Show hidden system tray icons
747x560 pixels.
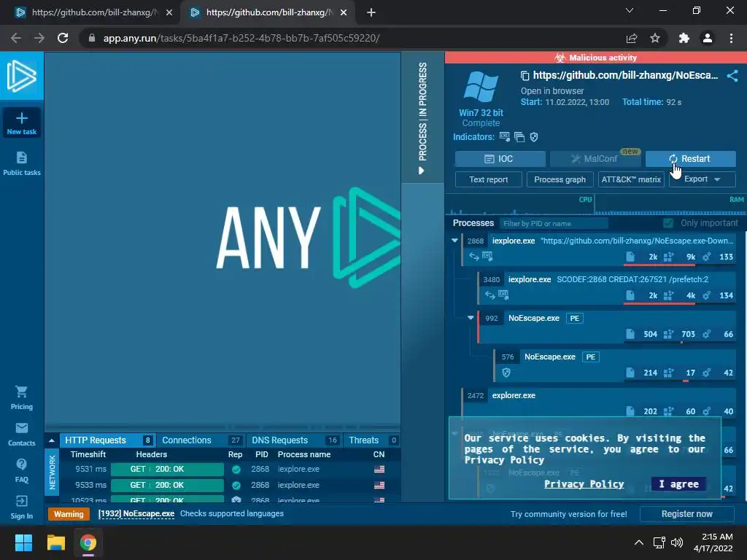639,542
